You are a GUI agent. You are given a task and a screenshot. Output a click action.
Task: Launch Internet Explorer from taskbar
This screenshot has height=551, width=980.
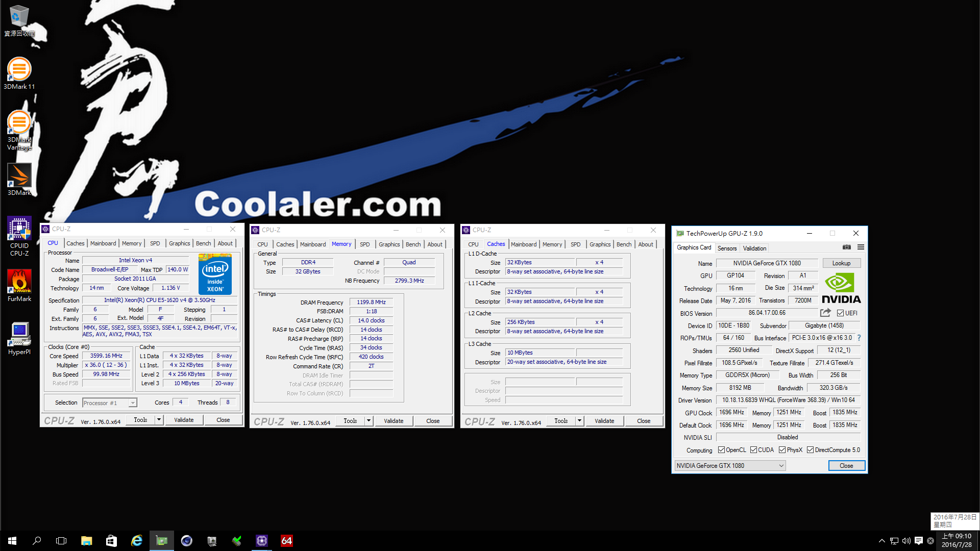pyautogui.click(x=136, y=541)
